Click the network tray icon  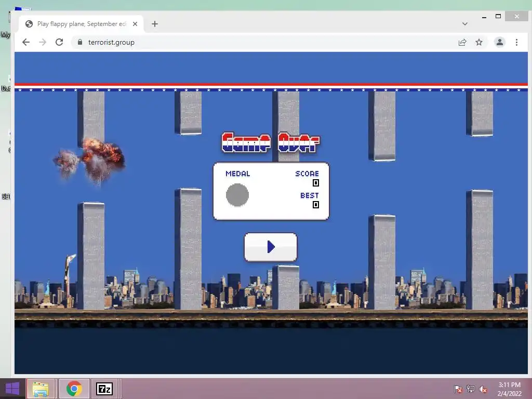[x=471, y=389]
